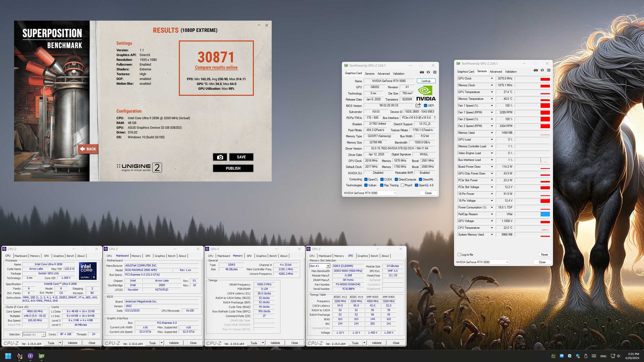The width and height of the screenshot is (644, 362).
Task: Toggle the Vulkan checkbox
Action: click(366, 185)
